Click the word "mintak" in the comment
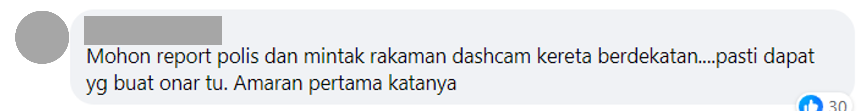 point(334,57)
